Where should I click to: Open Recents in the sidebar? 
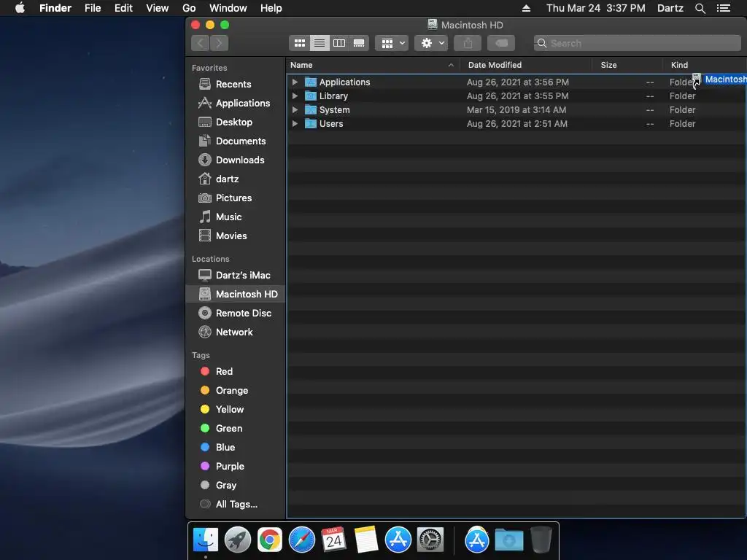pos(236,84)
